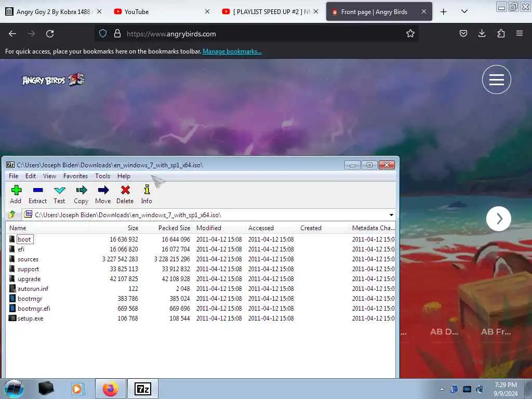Image resolution: width=532 pixels, height=399 pixels.
Task: Click the shield tracking protection icon
Action: (x=103, y=33)
